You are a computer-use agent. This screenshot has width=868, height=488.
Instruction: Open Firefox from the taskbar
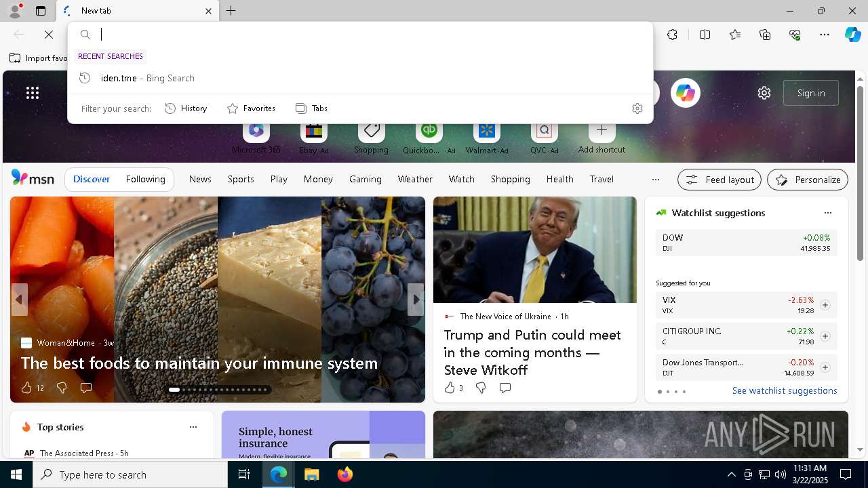[345, 474]
